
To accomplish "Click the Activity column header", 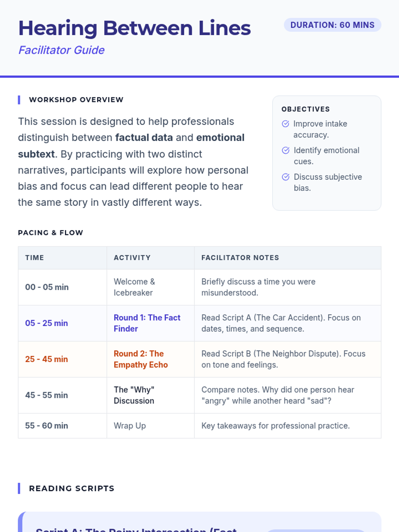I will (132, 258).
